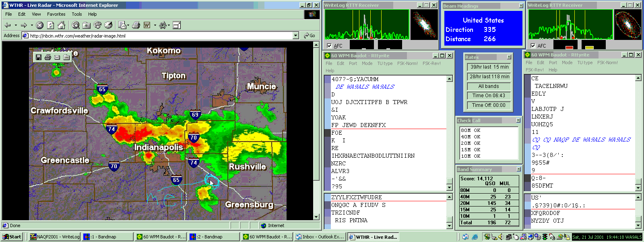Open the IE History pane
Viewport: 644px width, 242px height.
click(x=108, y=25)
